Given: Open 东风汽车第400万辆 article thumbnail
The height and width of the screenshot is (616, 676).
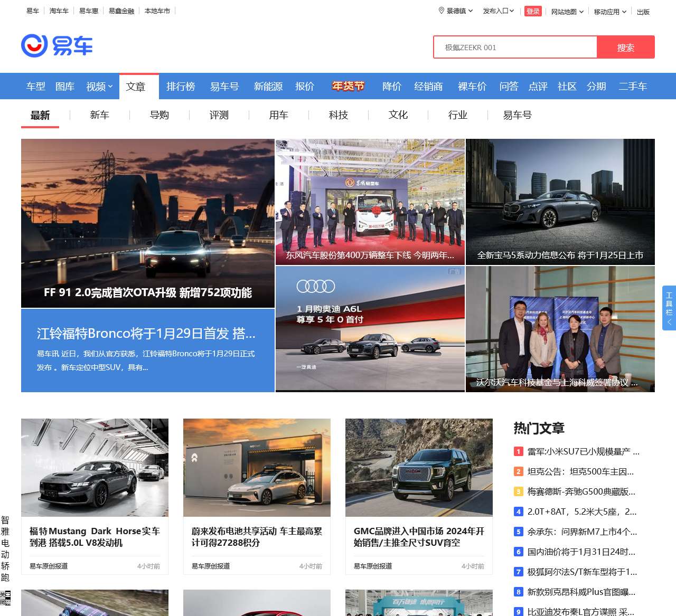Looking at the screenshot, I should [x=370, y=202].
